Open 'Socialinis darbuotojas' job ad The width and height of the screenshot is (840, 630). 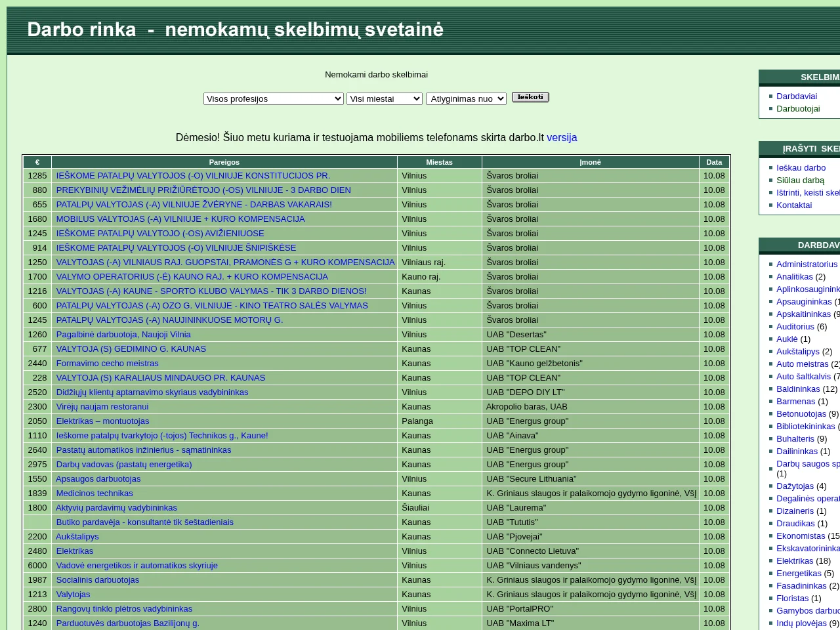point(98,580)
